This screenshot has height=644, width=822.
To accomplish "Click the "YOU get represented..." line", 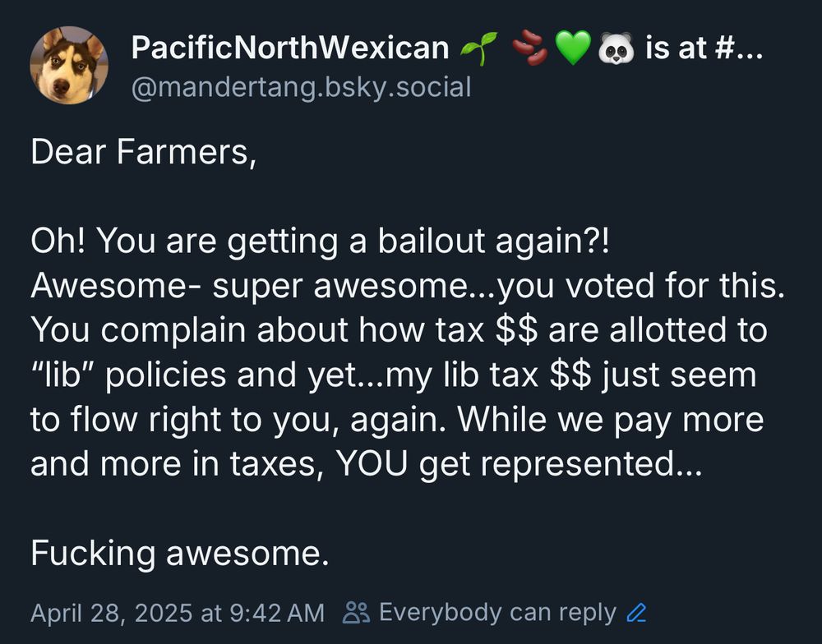I will pos(366,464).
